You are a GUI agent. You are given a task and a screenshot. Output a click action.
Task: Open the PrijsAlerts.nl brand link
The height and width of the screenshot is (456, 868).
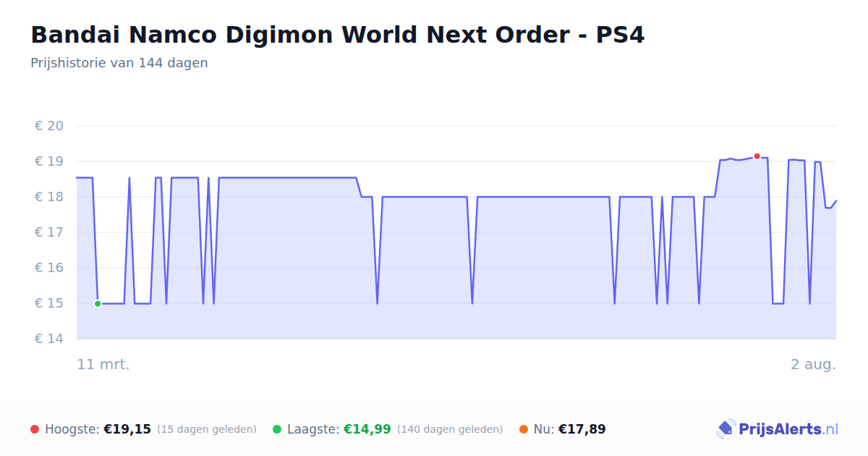[778, 429]
